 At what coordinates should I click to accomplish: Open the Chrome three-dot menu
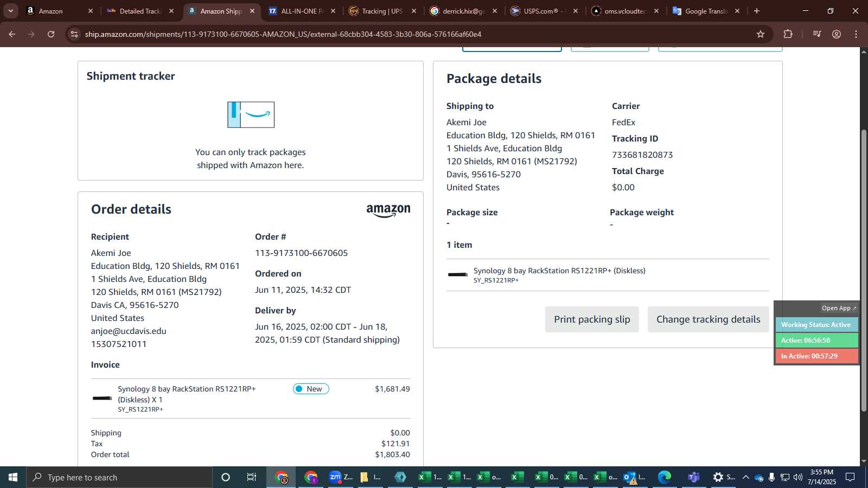[x=856, y=34]
